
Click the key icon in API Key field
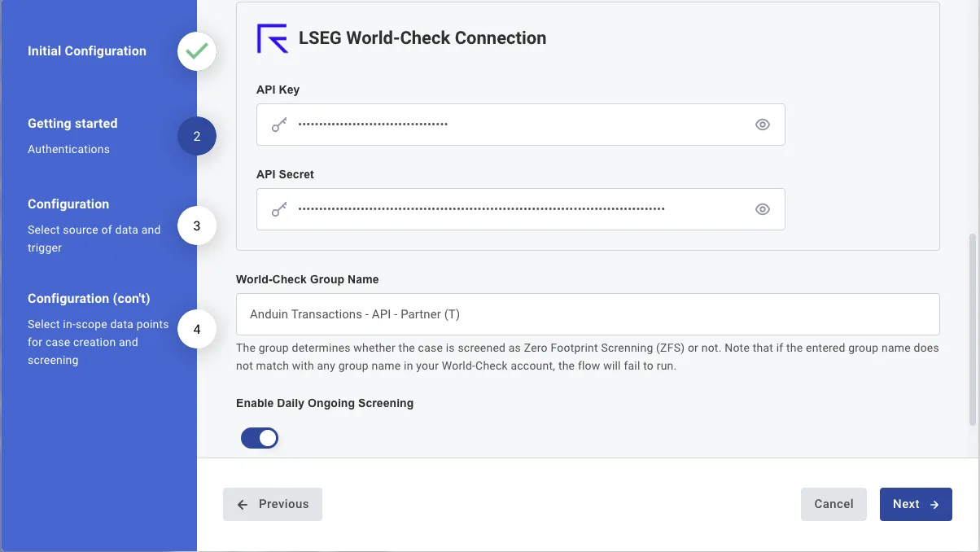coord(279,125)
